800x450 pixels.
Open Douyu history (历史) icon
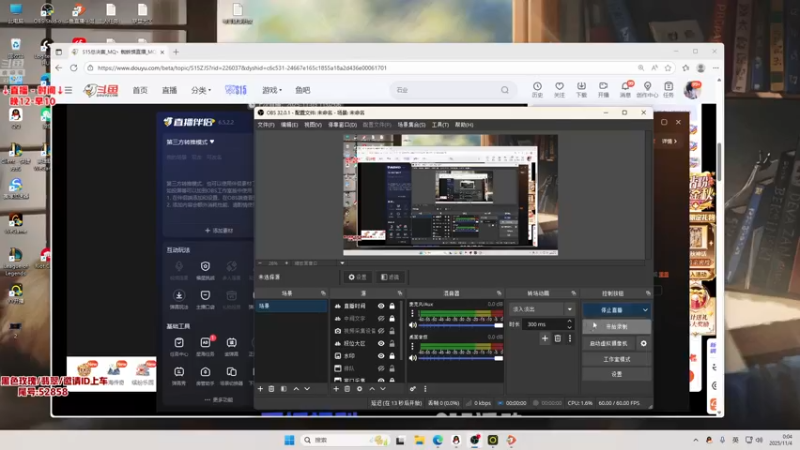[537, 89]
